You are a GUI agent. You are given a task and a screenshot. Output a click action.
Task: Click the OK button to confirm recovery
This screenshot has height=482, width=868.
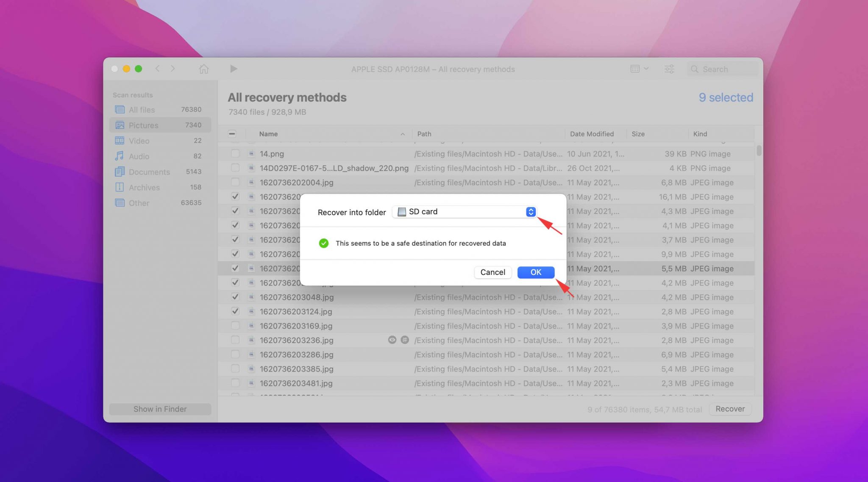(x=536, y=272)
